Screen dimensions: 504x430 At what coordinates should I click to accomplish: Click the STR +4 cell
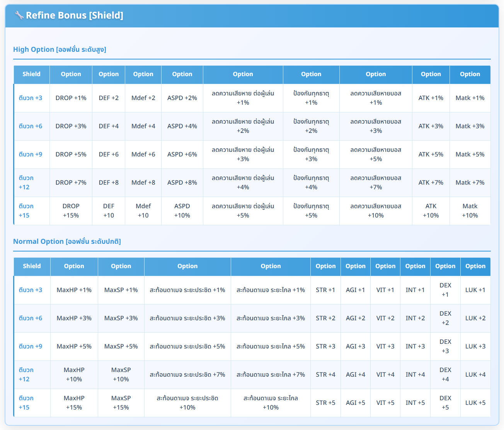pos(325,375)
